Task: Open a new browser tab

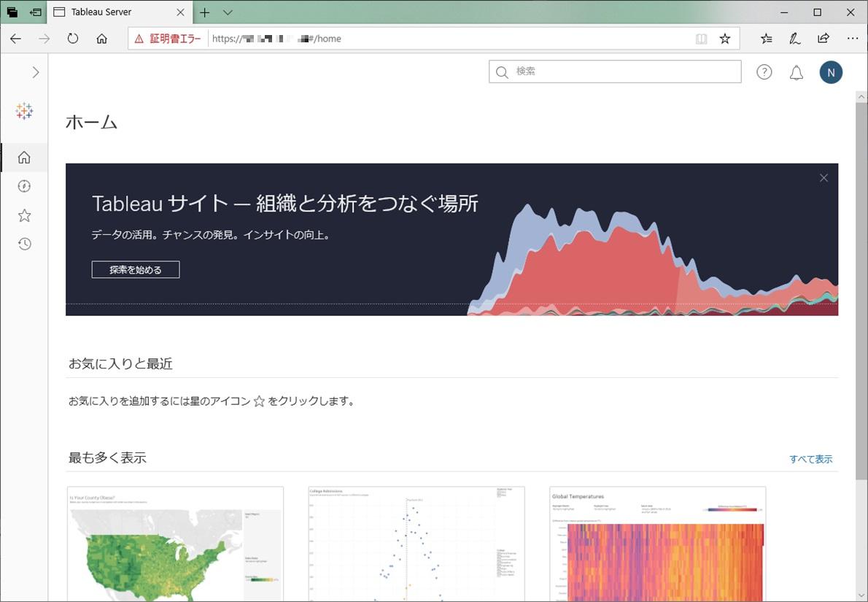Action: point(205,12)
